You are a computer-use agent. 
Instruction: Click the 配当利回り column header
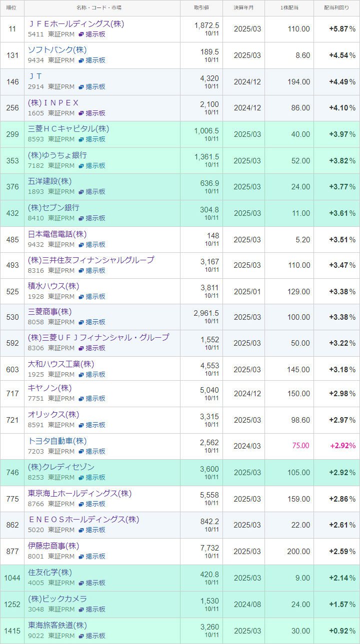tap(336, 8)
